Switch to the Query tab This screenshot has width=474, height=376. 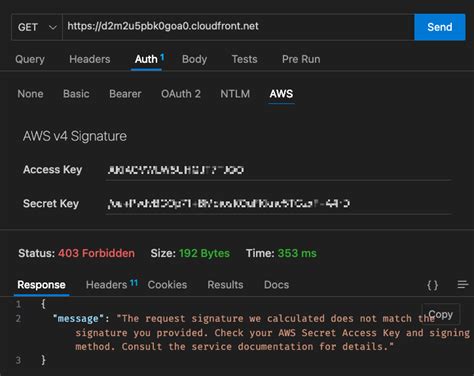click(30, 59)
